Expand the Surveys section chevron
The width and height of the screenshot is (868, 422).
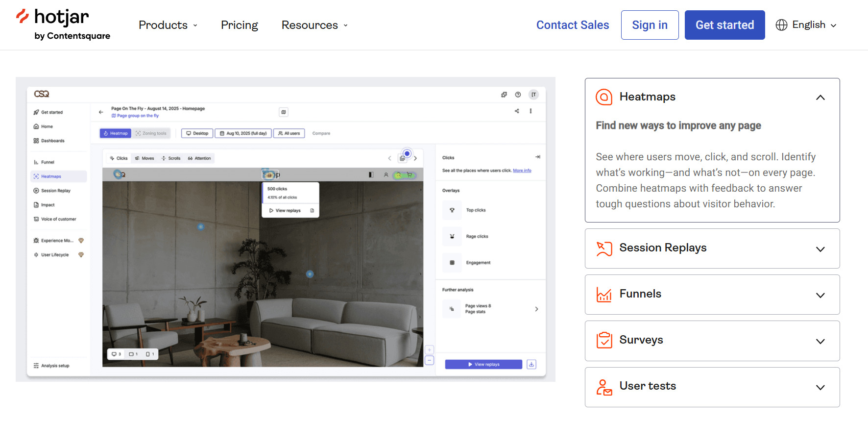tap(820, 341)
